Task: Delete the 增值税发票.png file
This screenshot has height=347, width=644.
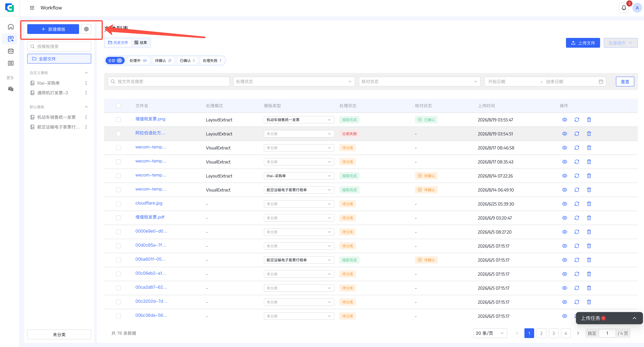Action: click(589, 120)
